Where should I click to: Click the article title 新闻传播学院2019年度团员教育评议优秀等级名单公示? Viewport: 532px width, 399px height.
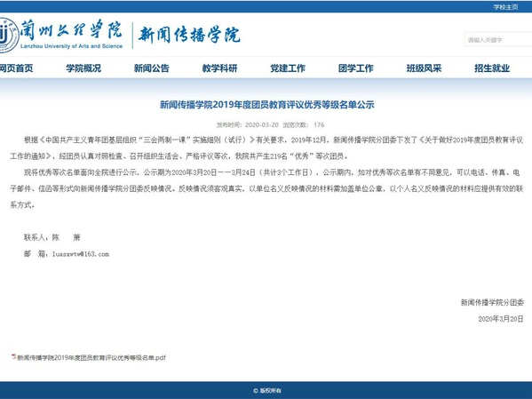266,105
